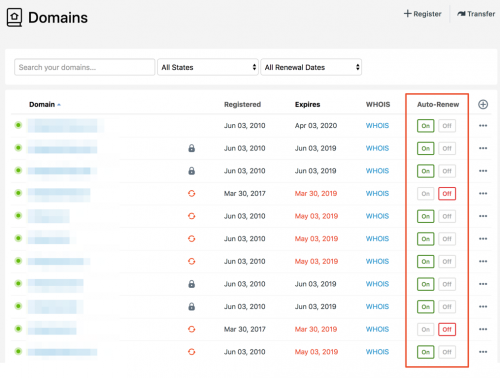Screen dimensions: 500x378
Task: Click the renew icon in the last table row
Action: tap(191, 352)
